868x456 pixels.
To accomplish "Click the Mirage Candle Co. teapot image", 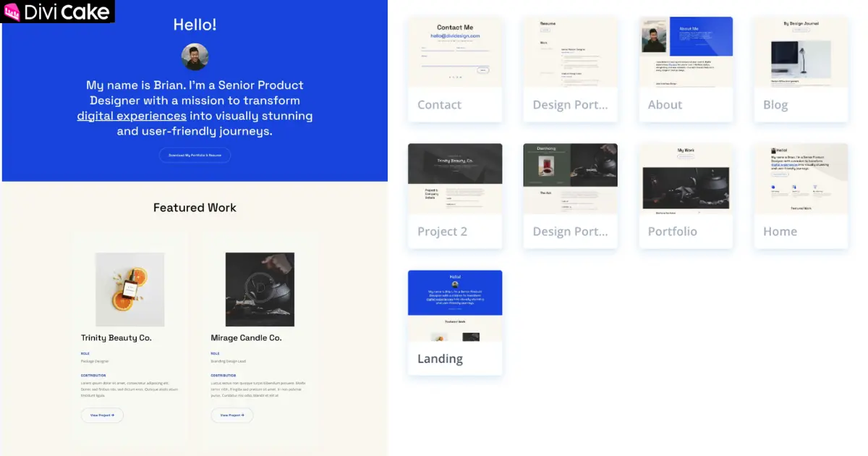I will click(260, 290).
